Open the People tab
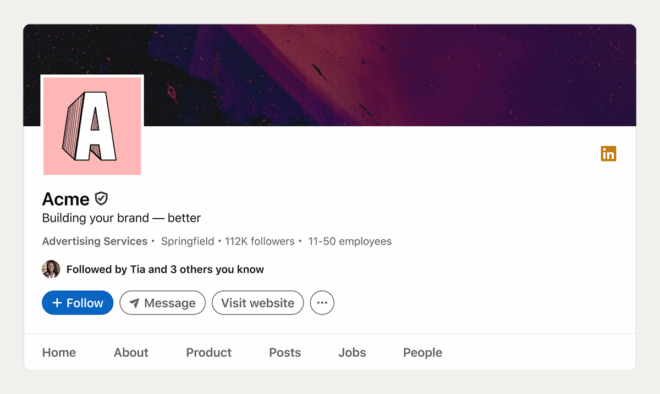Viewport: 660px width, 394px height. point(423,352)
